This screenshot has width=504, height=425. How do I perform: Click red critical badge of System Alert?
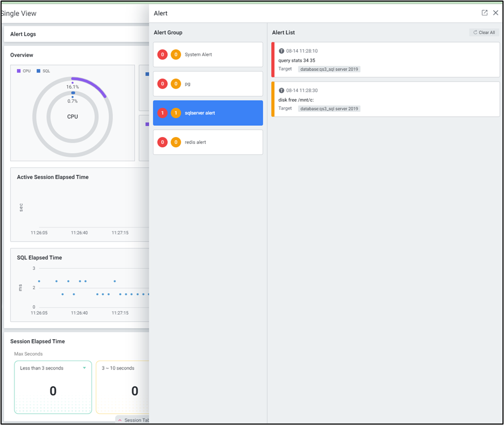pos(162,55)
